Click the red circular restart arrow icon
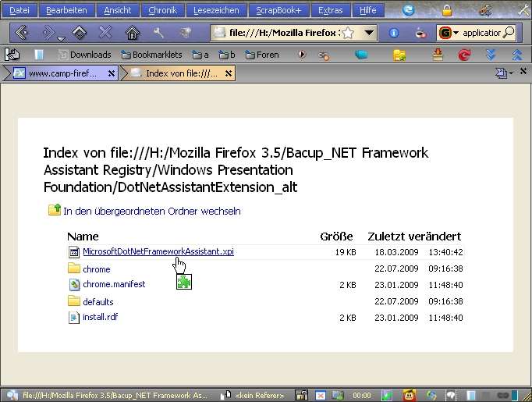 click(x=464, y=55)
